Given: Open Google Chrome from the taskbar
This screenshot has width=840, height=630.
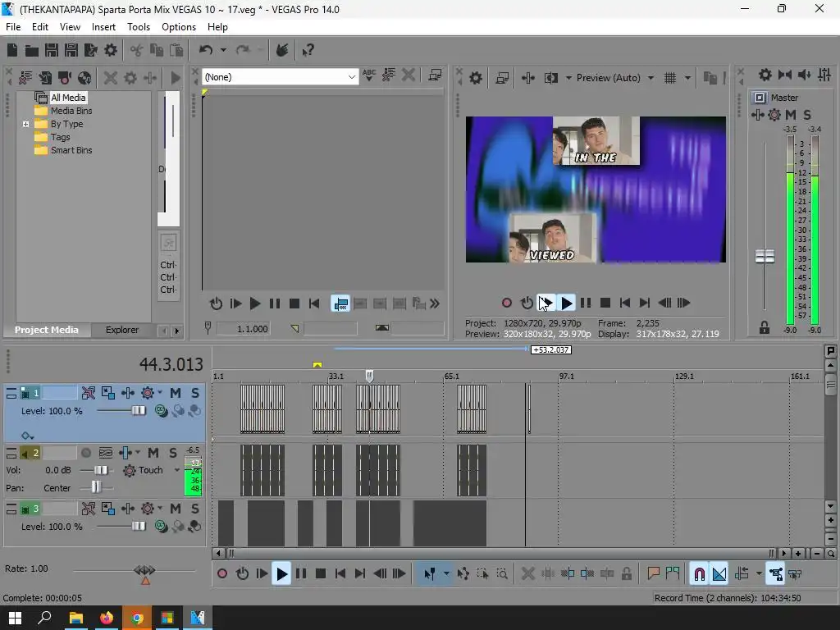Looking at the screenshot, I should coord(137,618).
